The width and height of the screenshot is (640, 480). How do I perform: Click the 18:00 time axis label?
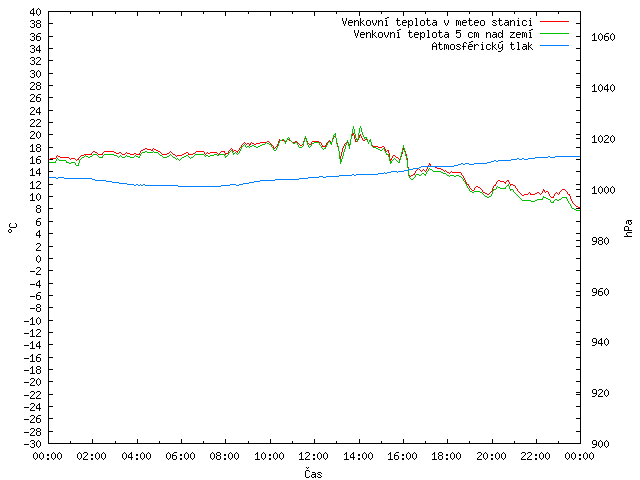click(447, 456)
